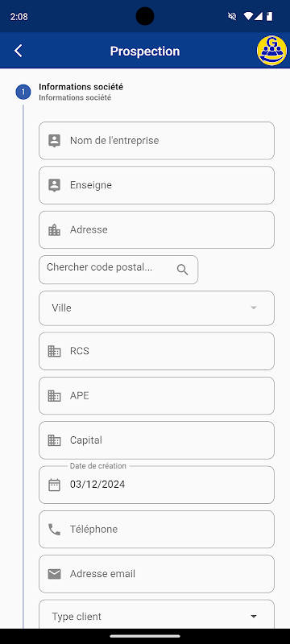This screenshot has height=644, width=290.
Task: Select step 1 Informations société circle
Action: point(23,92)
